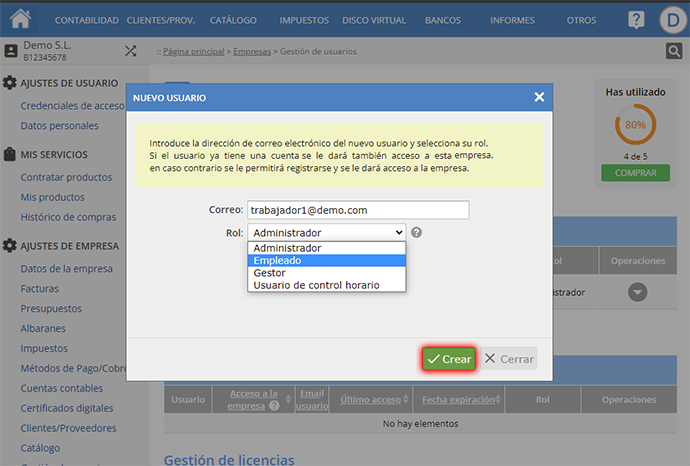Open the Disco Virtual menu
The image size is (690, 466).
pos(374,20)
